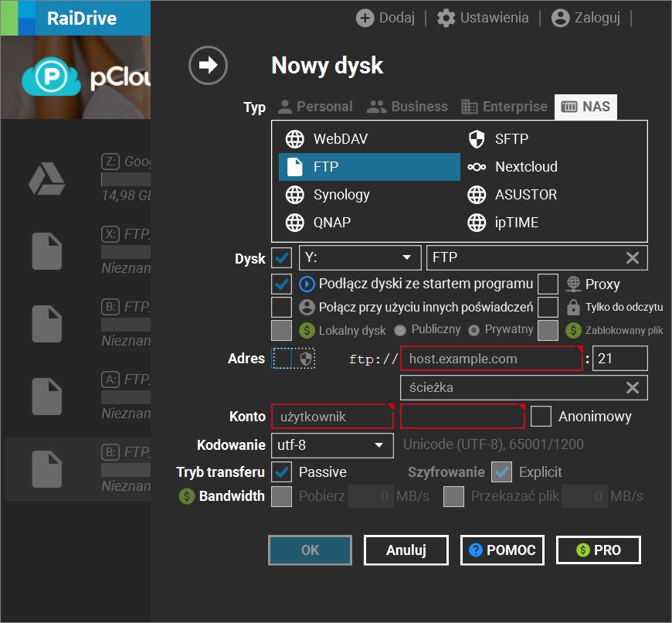Open Ustawienia gear icon
The width and height of the screenshot is (672, 623).
point(446,18)
